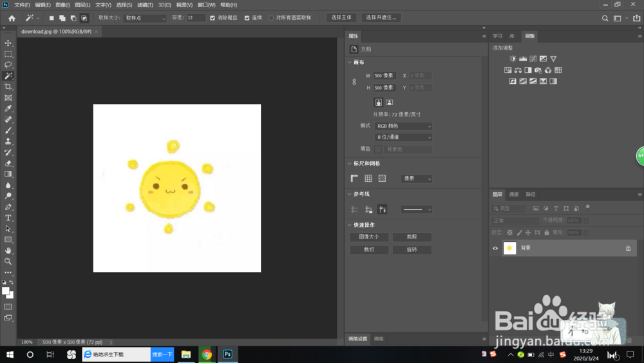Collapse the 快速操作 section
This screenshot has height=363, width=644.
(x=350, y=225)
